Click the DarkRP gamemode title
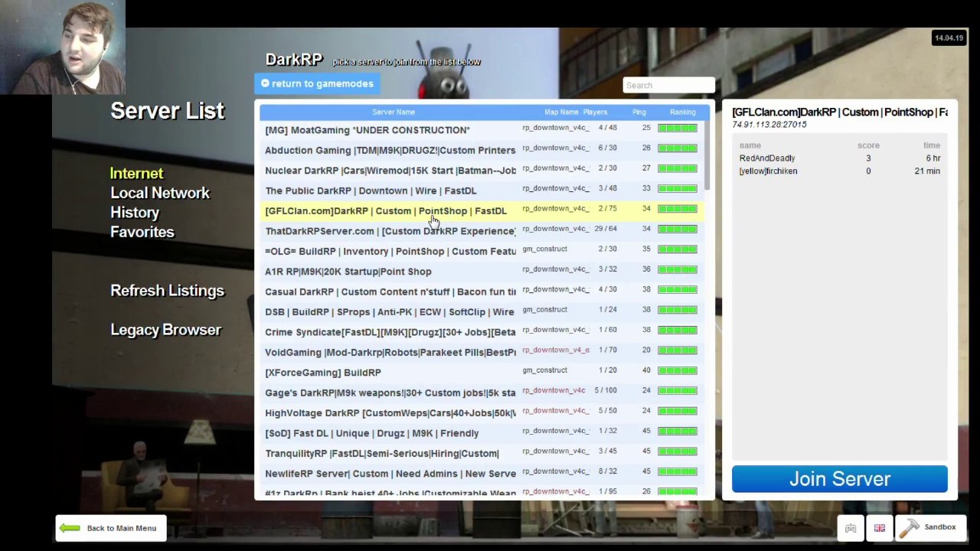The height and width of the screenshot is (551, 980). tap(294, 60)
